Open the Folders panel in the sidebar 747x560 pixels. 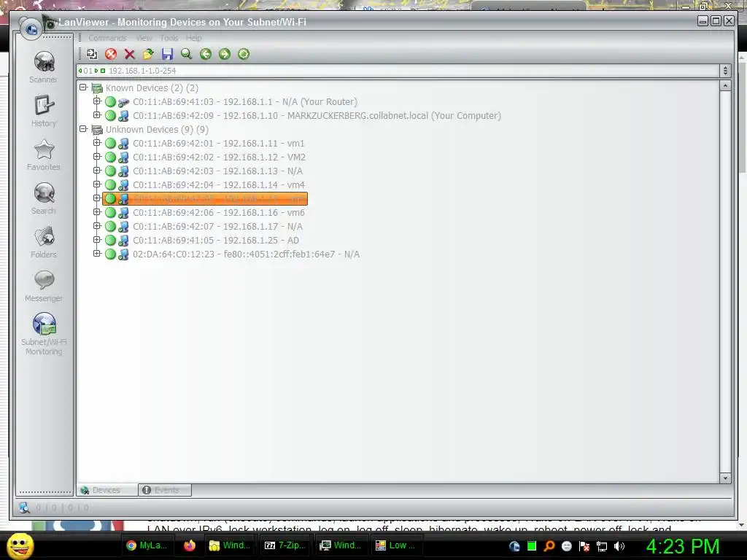[x=44, y=242]
